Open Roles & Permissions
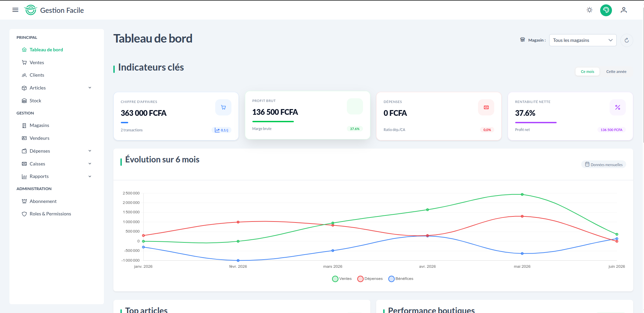The width and height of the screenshot is (644, 313). [x=50, y=214]
